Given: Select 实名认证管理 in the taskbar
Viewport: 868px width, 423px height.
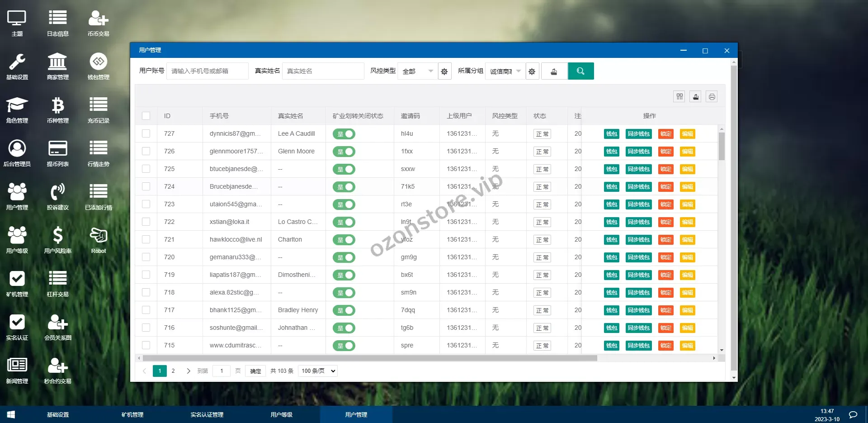Looking at the screenshot, I should (207, 414).
